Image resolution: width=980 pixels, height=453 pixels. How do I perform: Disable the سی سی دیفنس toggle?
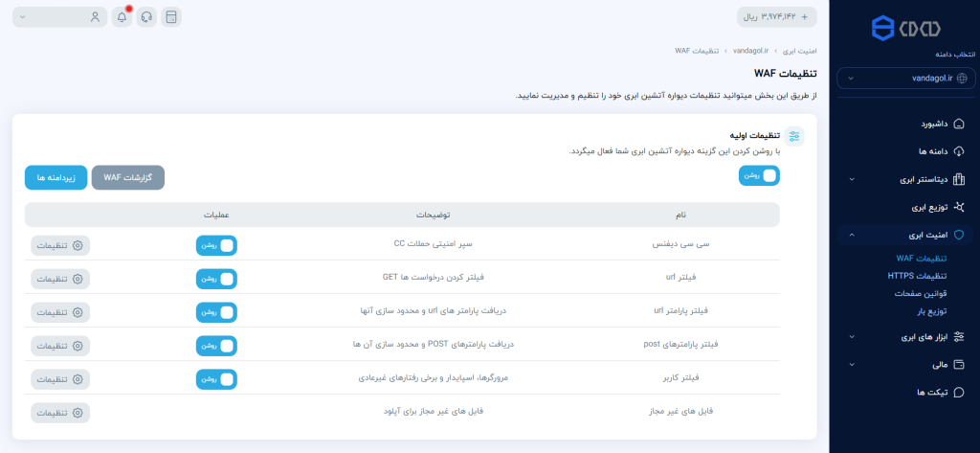tap(215, 245)
